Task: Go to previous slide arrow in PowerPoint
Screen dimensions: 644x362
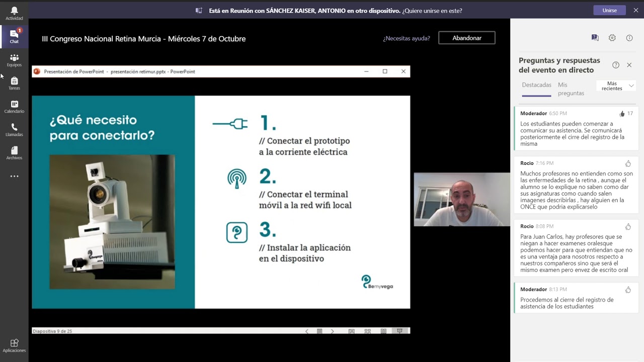Action: coord(307,331)
